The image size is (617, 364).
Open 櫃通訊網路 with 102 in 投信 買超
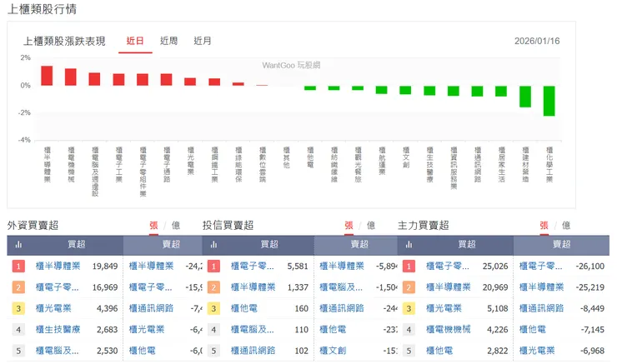click(x=253, y=351)
